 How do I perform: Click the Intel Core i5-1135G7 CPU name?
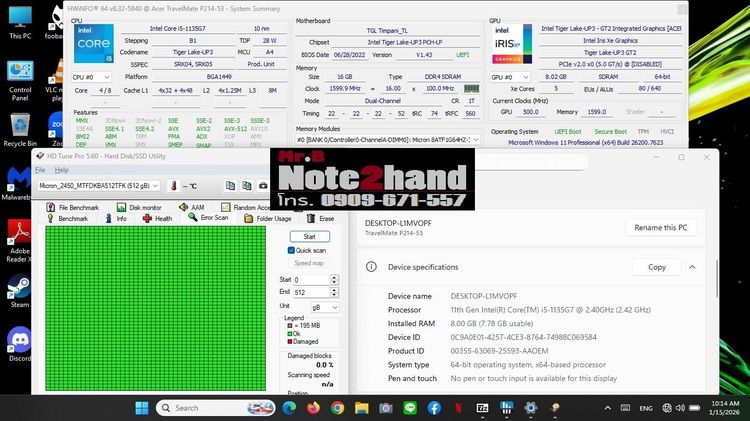[x=177, y=29]
